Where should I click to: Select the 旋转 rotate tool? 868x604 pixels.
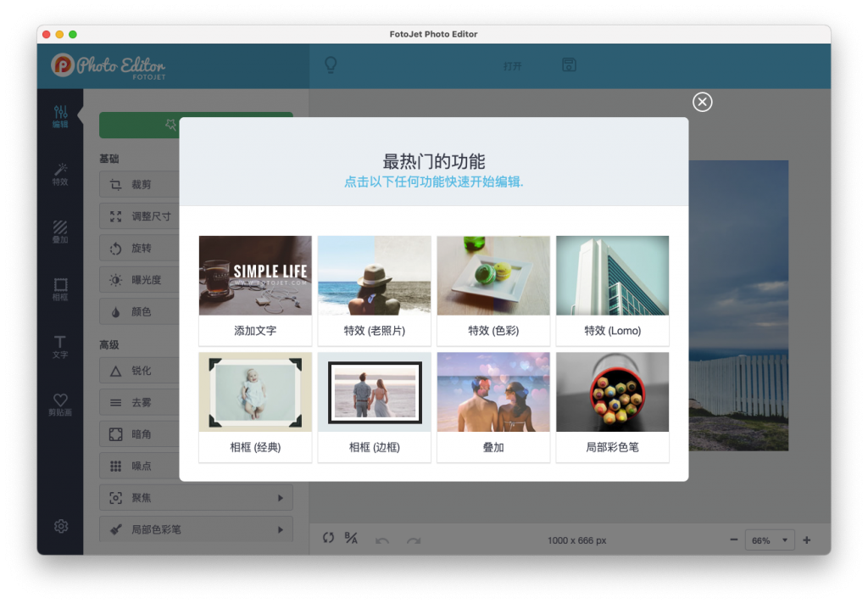pyautogui.click(x=140, y=248)
